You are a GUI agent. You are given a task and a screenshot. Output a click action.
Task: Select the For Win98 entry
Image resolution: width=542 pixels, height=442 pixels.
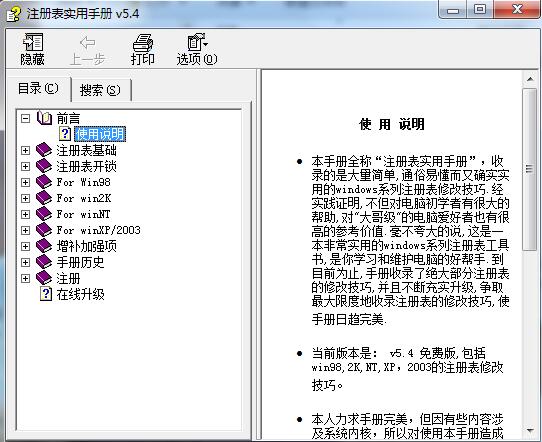[83, 182]
